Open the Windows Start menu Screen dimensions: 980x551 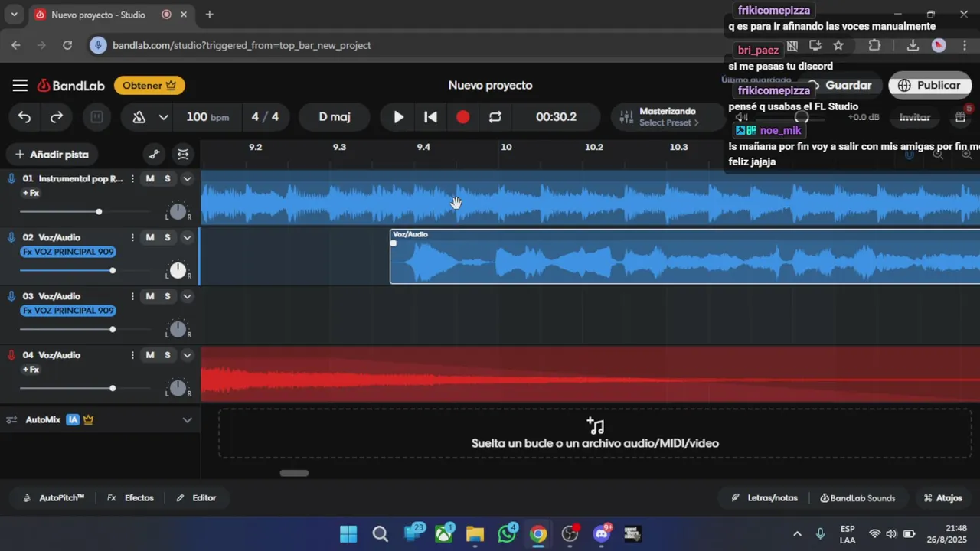[x=348, y=533]
